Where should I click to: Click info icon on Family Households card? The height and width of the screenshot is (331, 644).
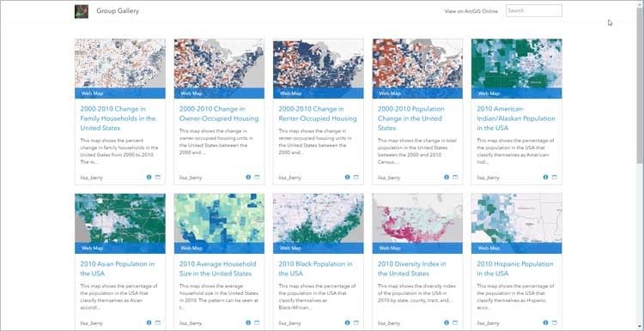tap(149, 178)
